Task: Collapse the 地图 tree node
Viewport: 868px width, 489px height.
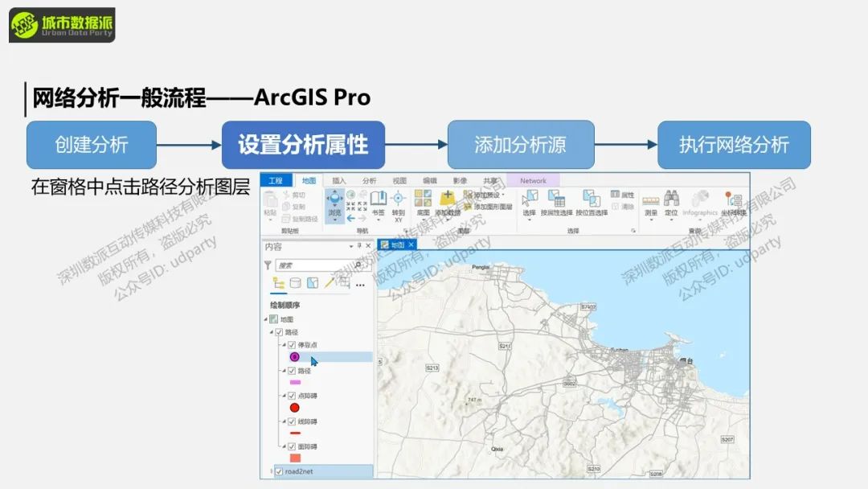Action: click(x=266, y=319)
